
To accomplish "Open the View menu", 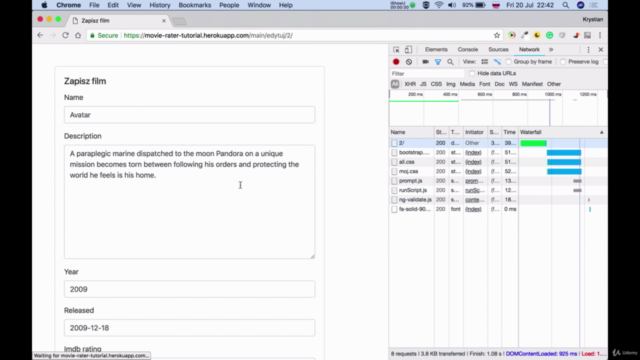I will point(134,5).
